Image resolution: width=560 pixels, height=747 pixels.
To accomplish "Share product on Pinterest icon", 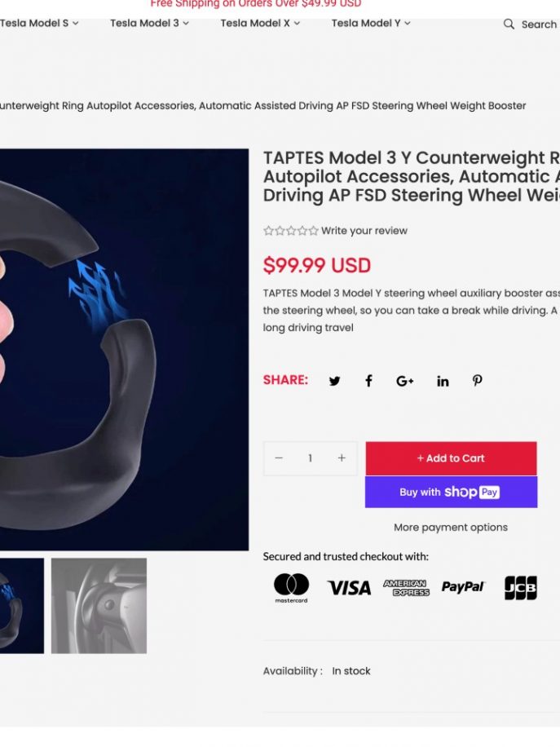I will 477,380.
